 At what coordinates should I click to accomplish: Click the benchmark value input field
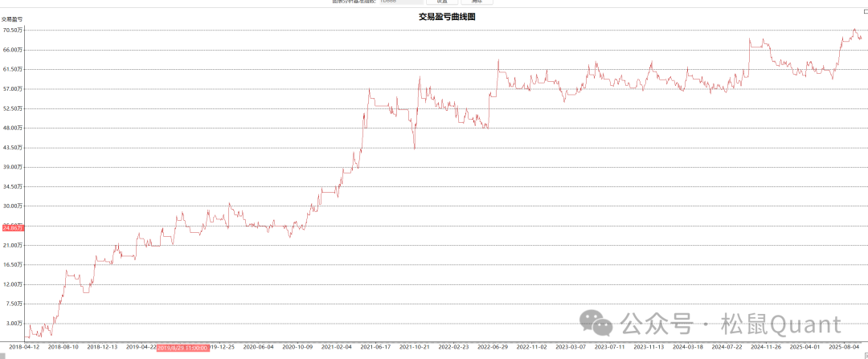(399, 2)
